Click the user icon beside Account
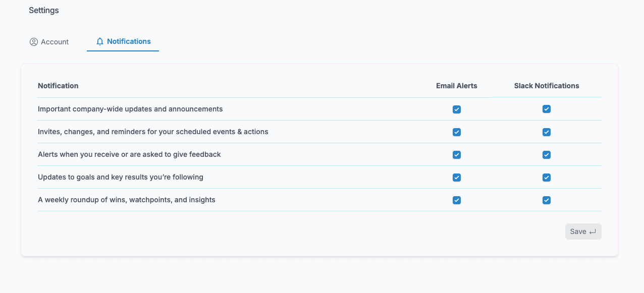The width and height of the screenshot is (644, 293). click(34, 42)
